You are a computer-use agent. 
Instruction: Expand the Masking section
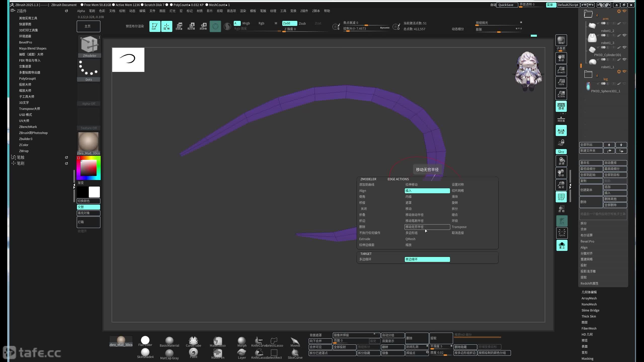(x=587, y=358)
